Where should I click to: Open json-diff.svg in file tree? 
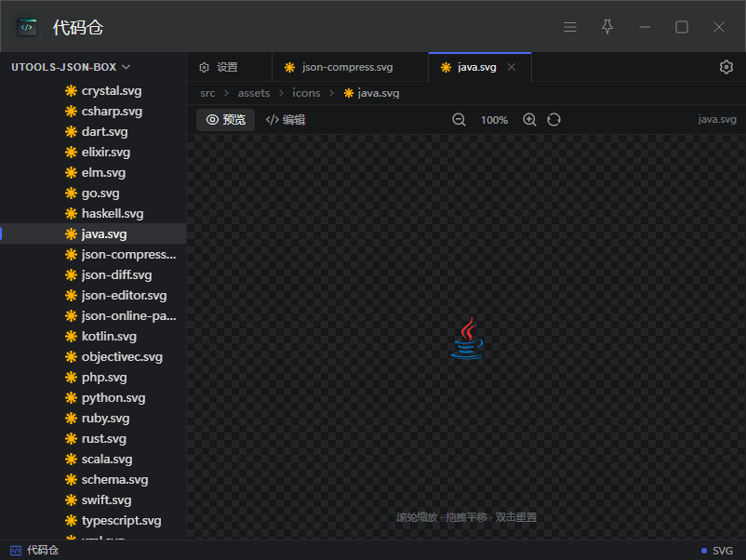pos(93,275)
